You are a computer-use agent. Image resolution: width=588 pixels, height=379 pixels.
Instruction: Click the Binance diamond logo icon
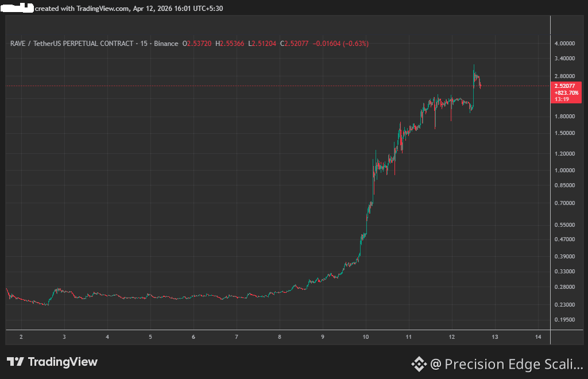[419, 364]
